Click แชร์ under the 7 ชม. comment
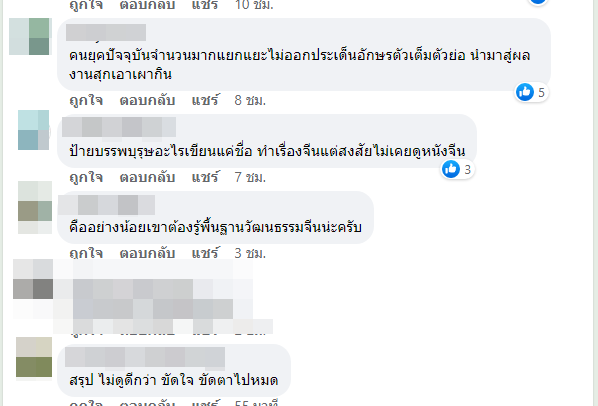Viewport: 598px width, 406px height. coord(205,177)
